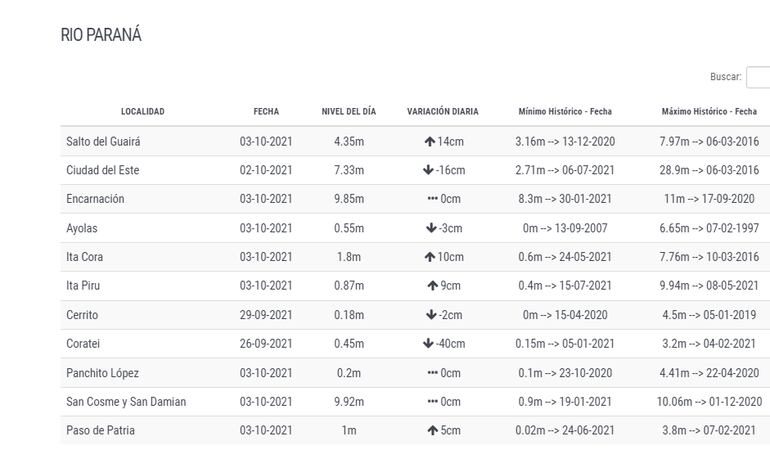Sort by VARIACIÓN DIARIA column header
Screen dimensions: 770x450
443,111
